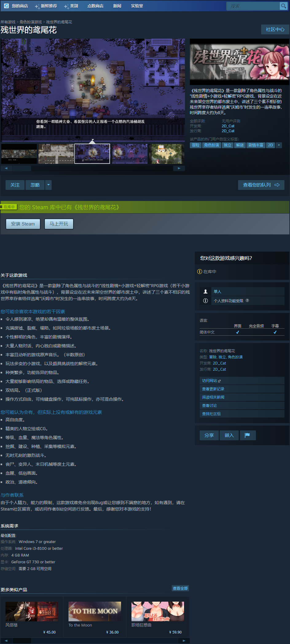
Task: Click the 所有游戏 breadcrumb
Action: (8, 22)
